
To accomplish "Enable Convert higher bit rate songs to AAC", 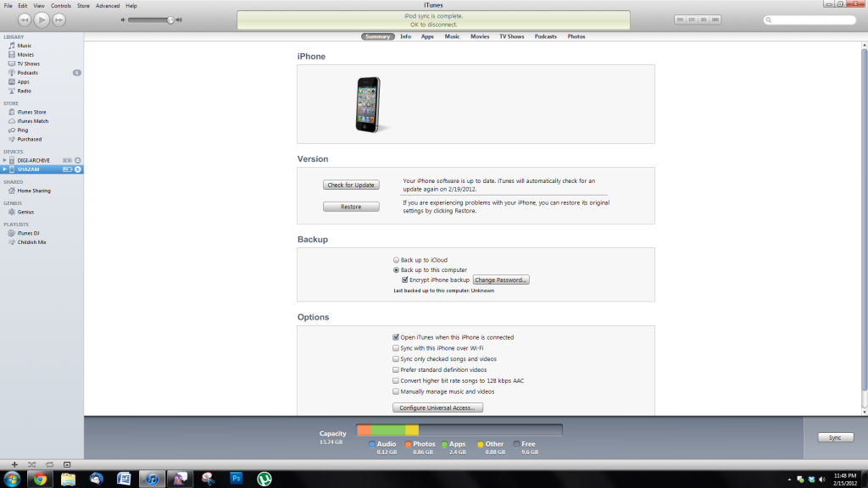I will click(x=396, y=380).
